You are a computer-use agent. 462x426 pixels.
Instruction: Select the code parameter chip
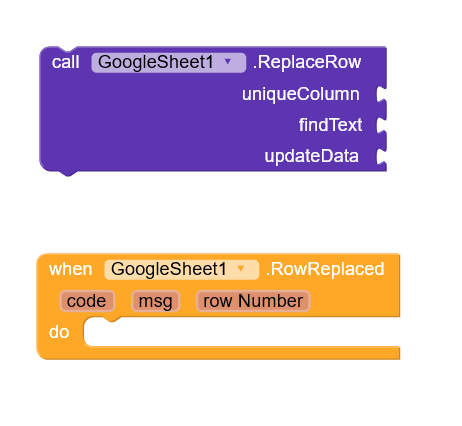(87, 301)
